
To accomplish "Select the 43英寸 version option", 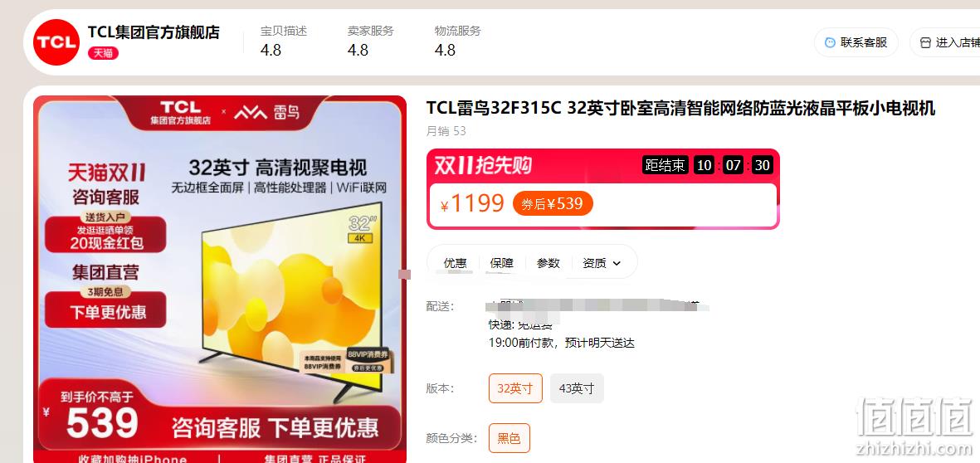I will click(x=577, y=388).
